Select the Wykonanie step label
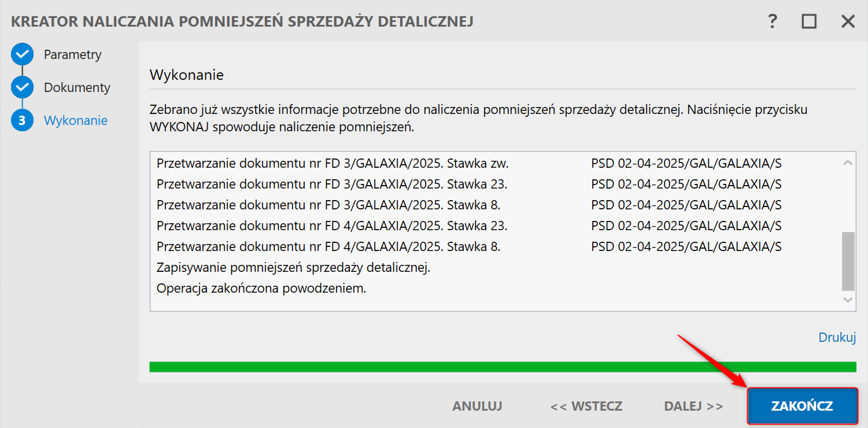Image resolution: width=868 pixels, height=428 pixels. (76, 121)
